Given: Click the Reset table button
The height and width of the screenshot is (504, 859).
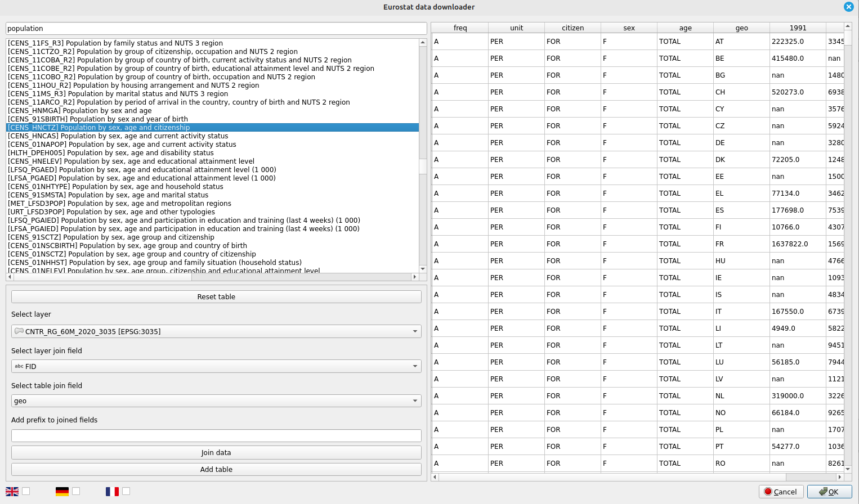Looking at the screenshot, I should pos(216,296).
